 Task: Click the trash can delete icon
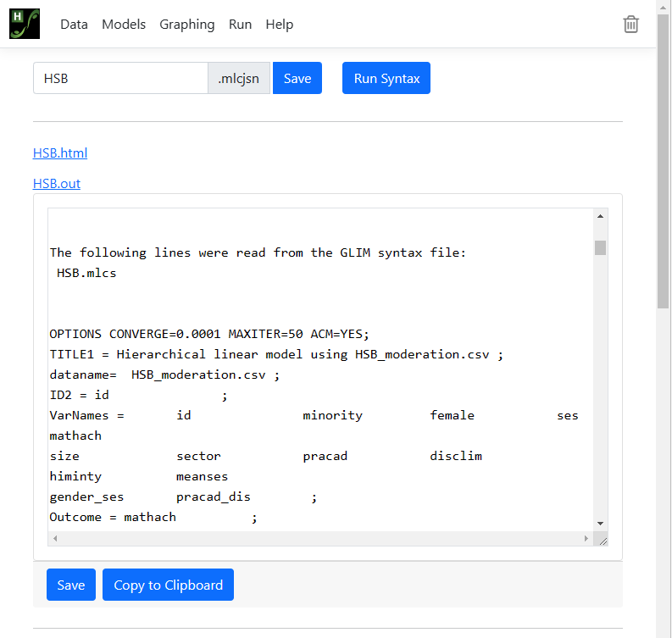[630, 25]
